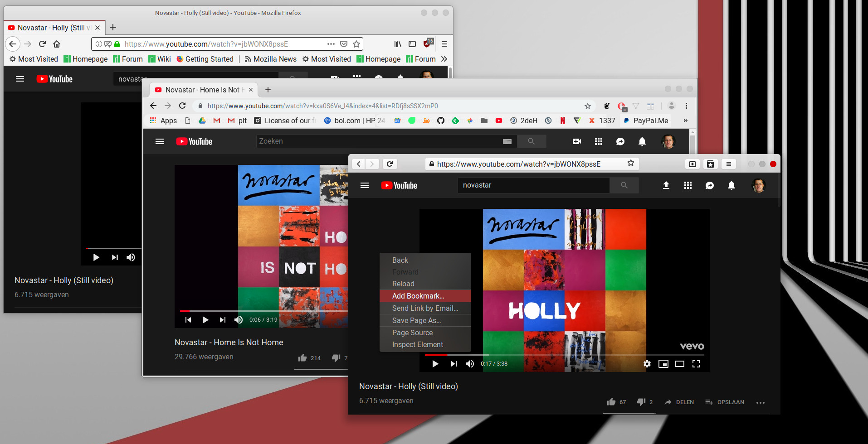Screen dimensions: 868x444
Task: Open Firefox page actions three-dot menu
Action: click(x=331, y=44)
